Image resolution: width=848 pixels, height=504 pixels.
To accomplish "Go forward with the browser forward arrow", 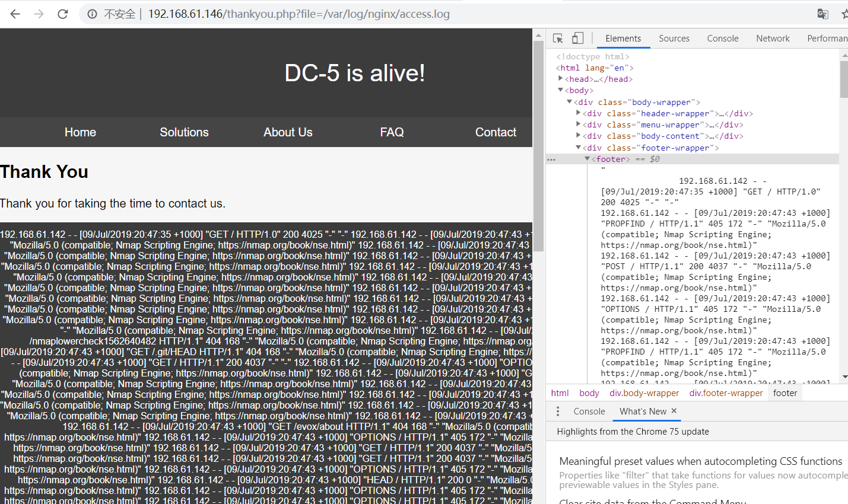I will (x=39, y=14).
